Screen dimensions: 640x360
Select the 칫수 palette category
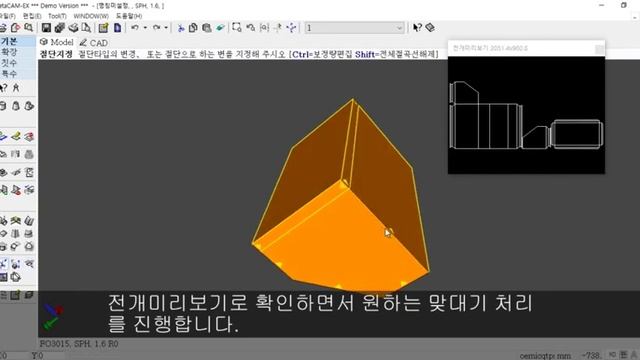pyautogui.click(x=9, y=63)
